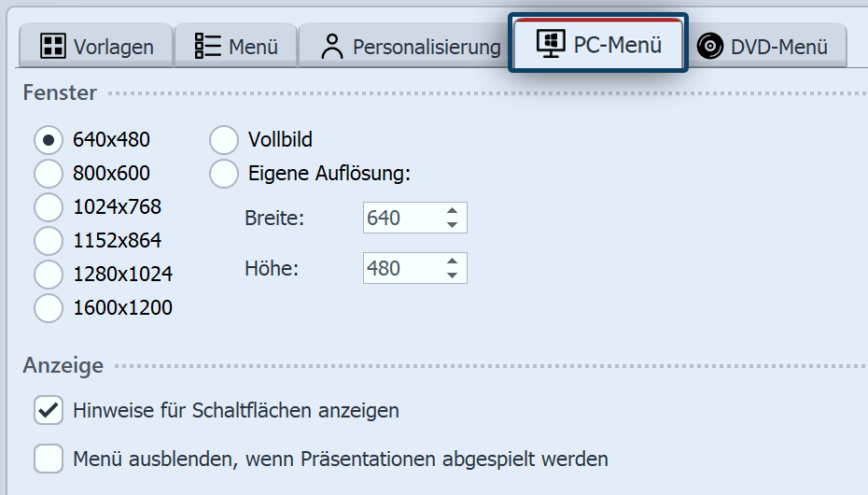The width and height of the screenshot is (868, 495).
Task: Choose the 1600x1200 option
Action: coord(49,307)
